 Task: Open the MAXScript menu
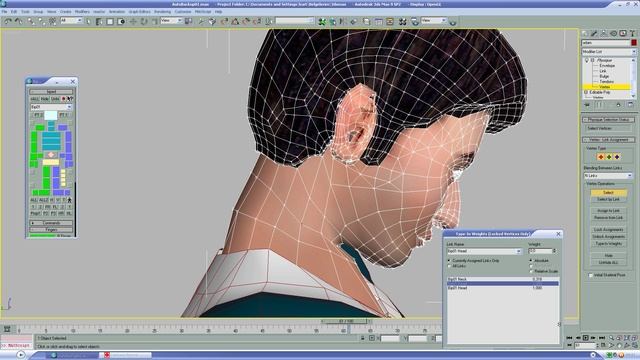pyautogui.click(x=203, y=12)
